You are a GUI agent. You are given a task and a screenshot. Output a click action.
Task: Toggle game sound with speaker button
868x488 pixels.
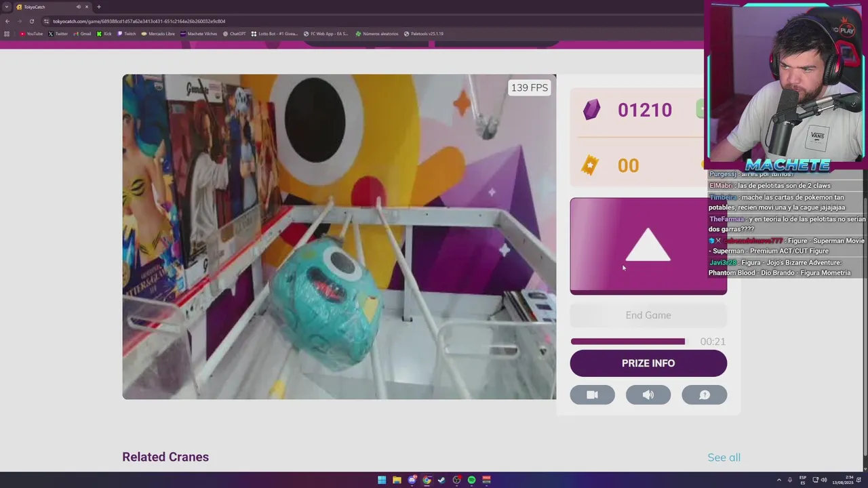pyautogui.click(x=648, y=395)
